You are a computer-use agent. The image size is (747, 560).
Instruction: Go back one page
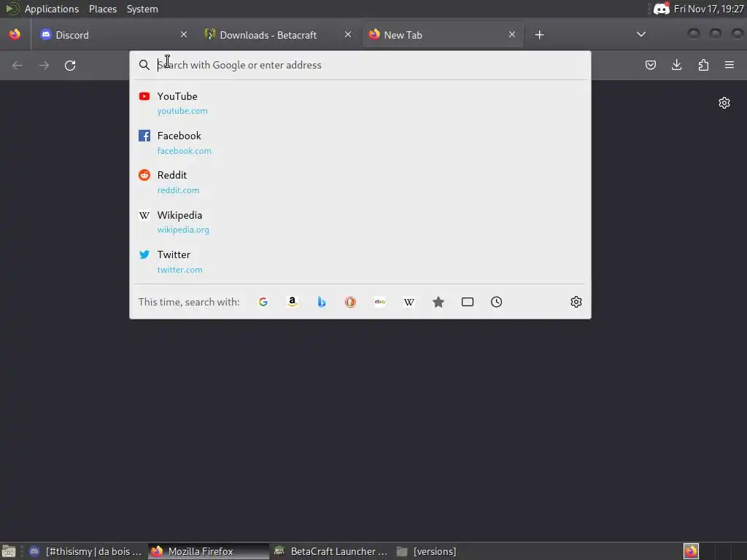point(18,65)
